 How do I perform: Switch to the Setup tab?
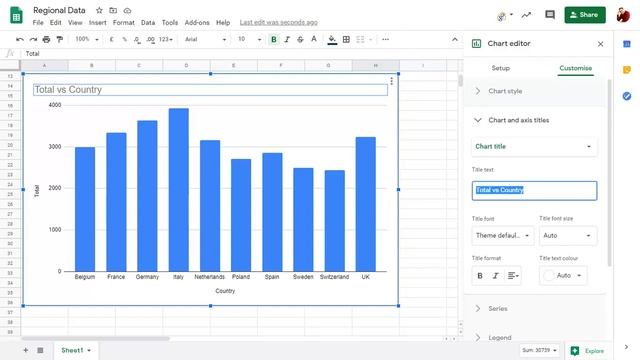[500, 68]
